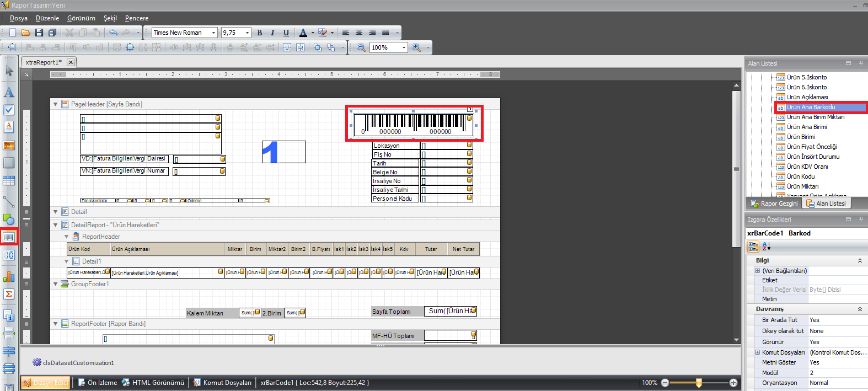Click Center Horizontally in the layout toolbar

coord(287,47)
